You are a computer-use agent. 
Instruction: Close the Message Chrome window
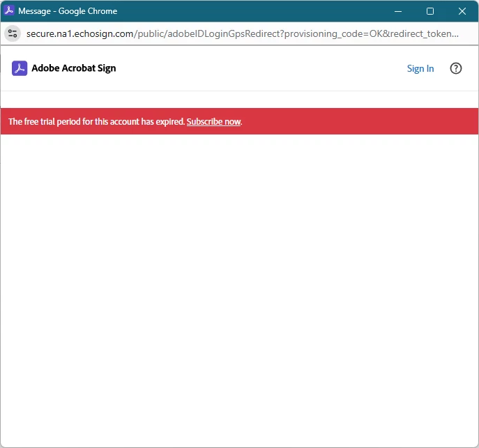[462, 11]
